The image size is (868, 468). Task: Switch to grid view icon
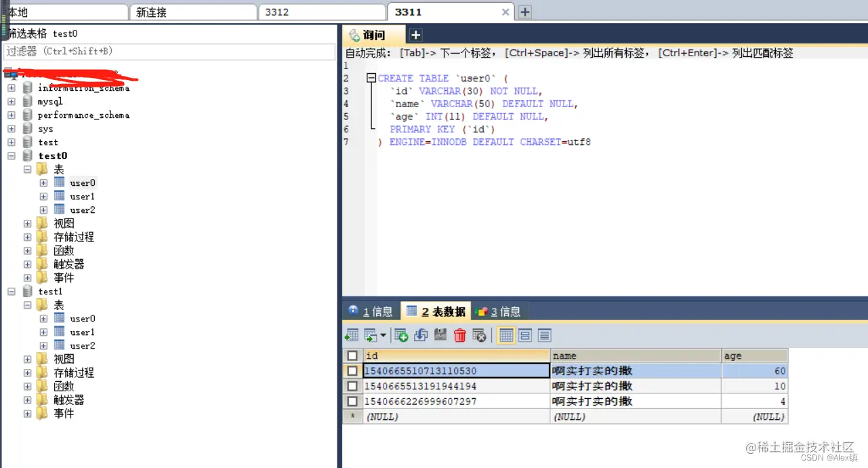(x=506, y=335)
